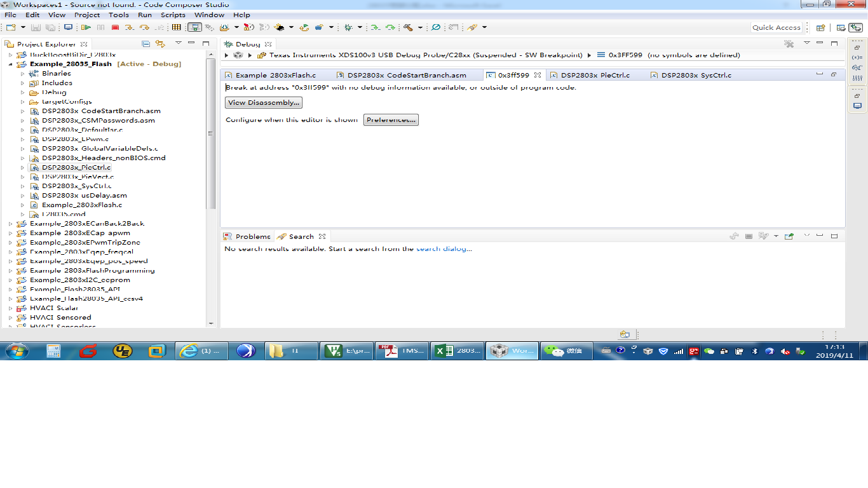
Task: Open the Quick Access search field
Action: [x=776, y=27]
